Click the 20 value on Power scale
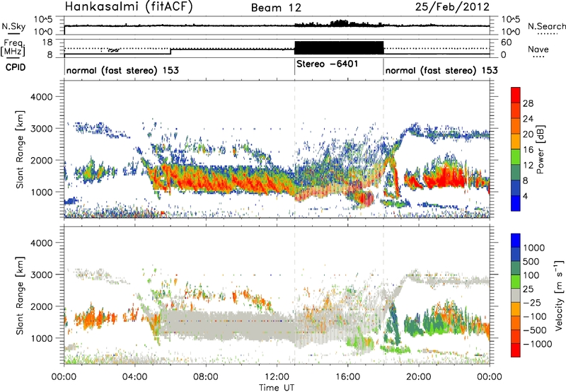Image resolution: width=566 pixels, height=392 pixels. [x=528, y=134]
